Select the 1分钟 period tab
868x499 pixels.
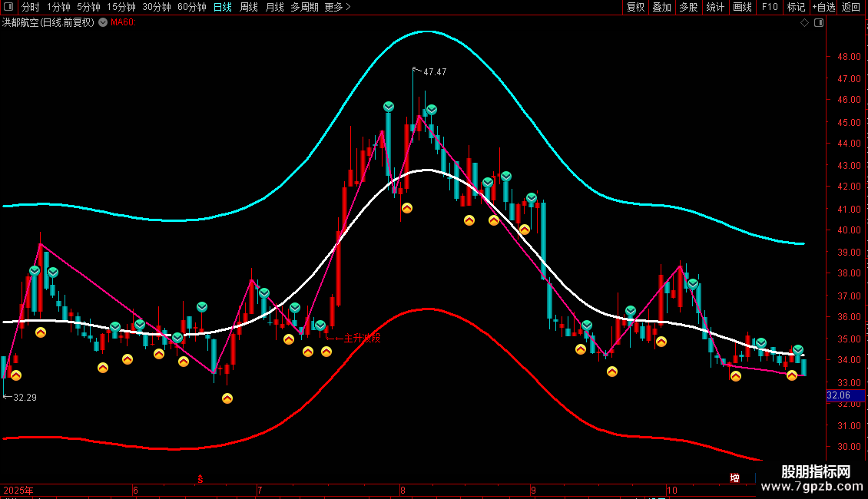(x=58, y=7)
